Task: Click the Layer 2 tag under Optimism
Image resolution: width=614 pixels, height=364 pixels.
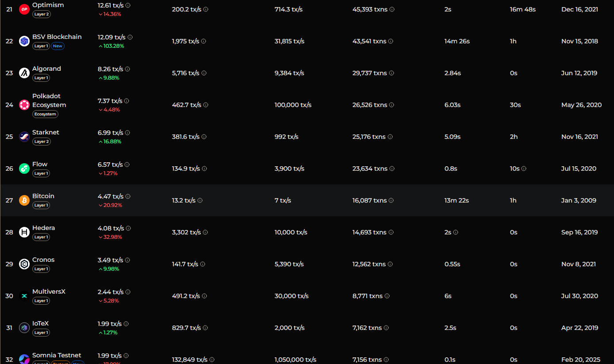Action: coord(41,14)
